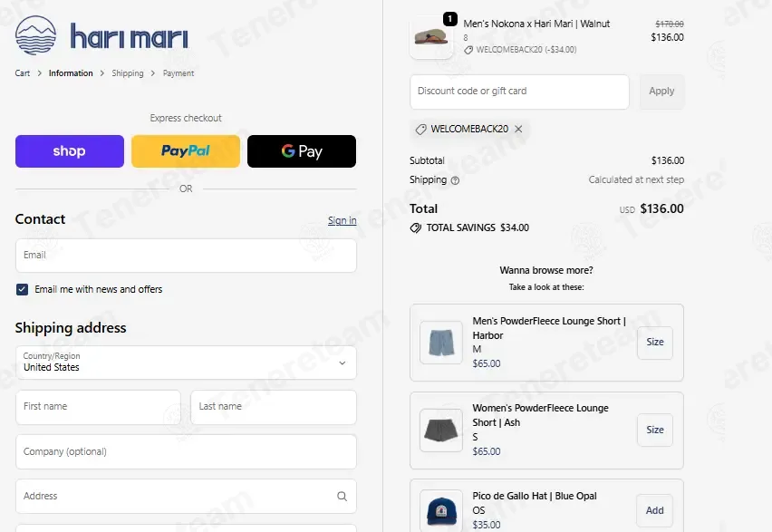This screenshot has height=532, width=772.
Task: Check out with Google Pay
Action: point(302,151)
